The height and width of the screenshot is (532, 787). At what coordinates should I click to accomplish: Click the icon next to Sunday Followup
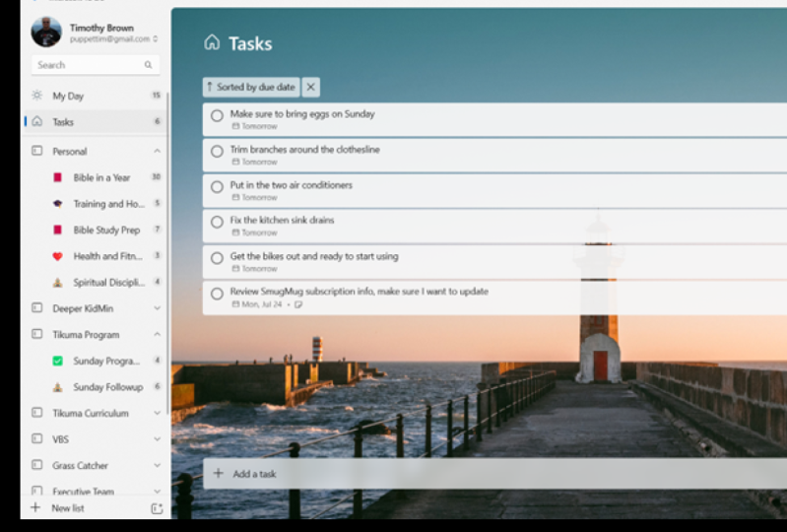[x=58, y=387]
